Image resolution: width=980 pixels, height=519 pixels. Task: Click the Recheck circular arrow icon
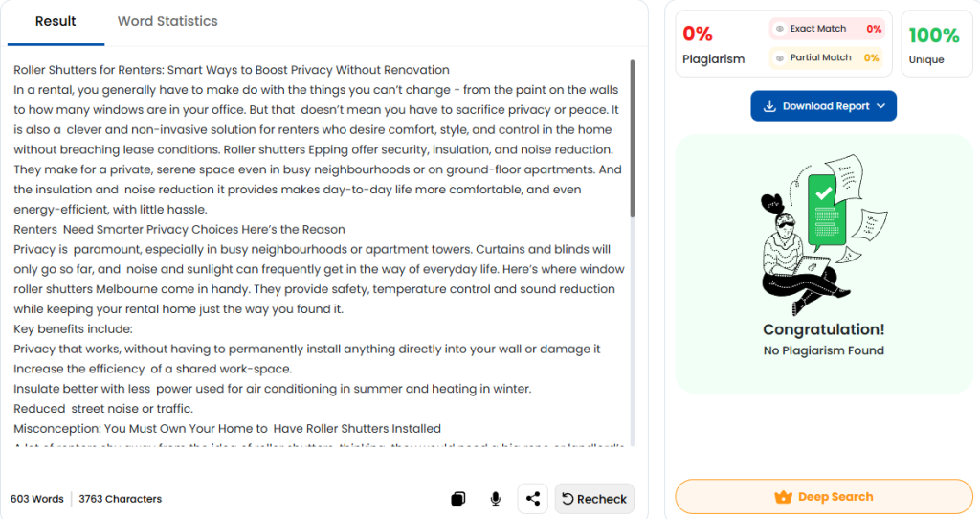tap(568, 499)
